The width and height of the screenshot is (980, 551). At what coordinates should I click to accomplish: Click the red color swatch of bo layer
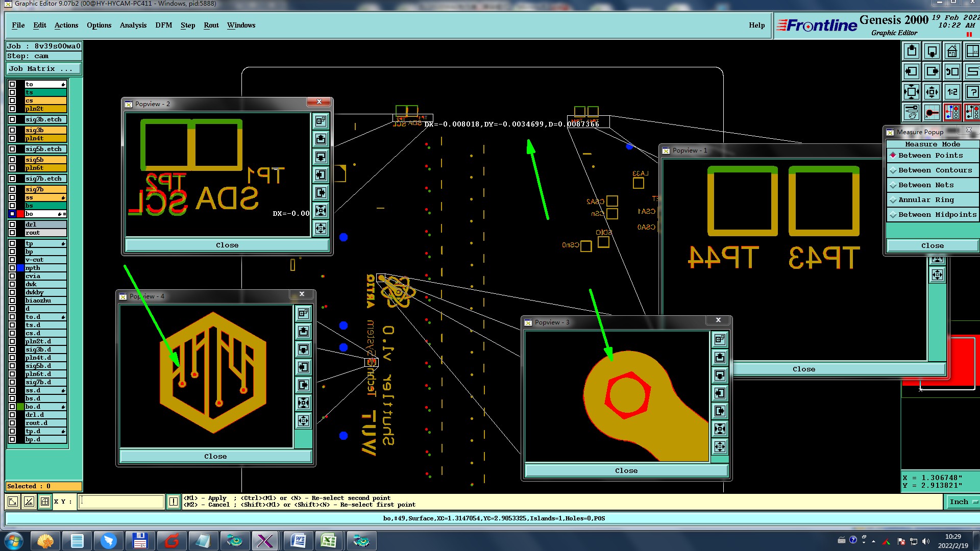[x=20, y=214]
